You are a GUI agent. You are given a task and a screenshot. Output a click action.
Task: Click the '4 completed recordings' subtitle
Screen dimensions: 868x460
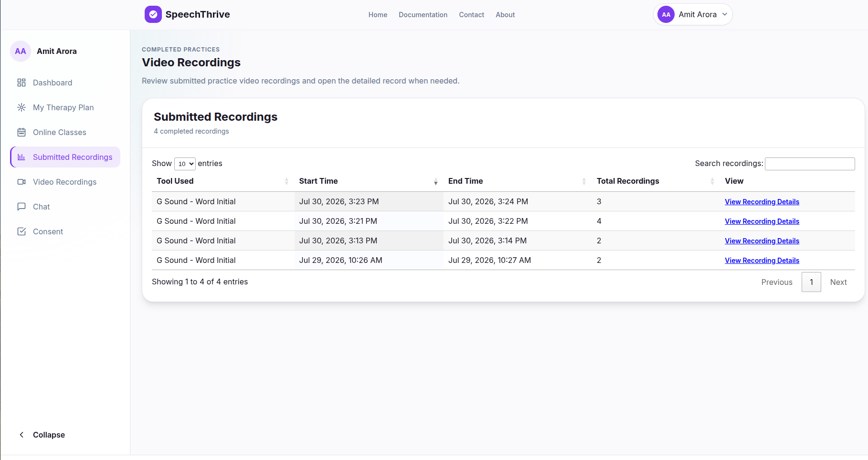(x=191, y=131)
